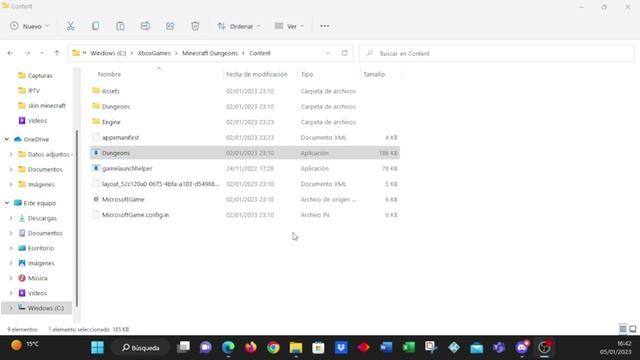Open the Windows Start button

(x=98, y=347)
